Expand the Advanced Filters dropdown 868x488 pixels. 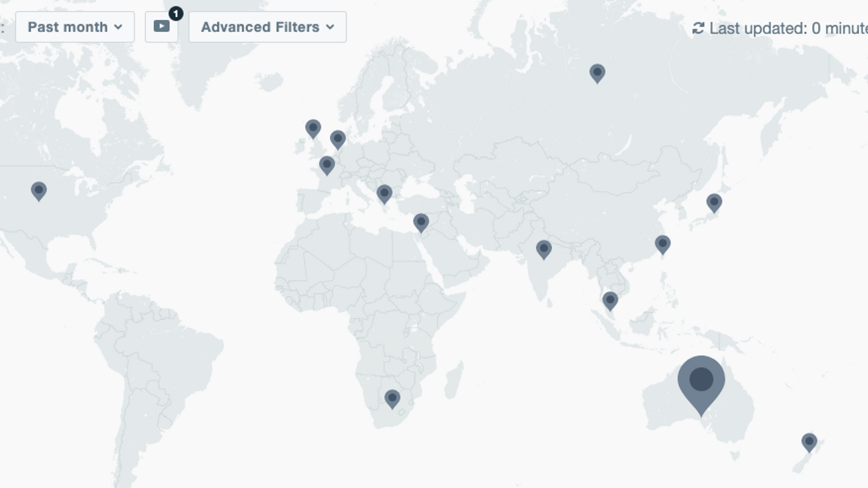pyautogui.click(x=267, y=27)
